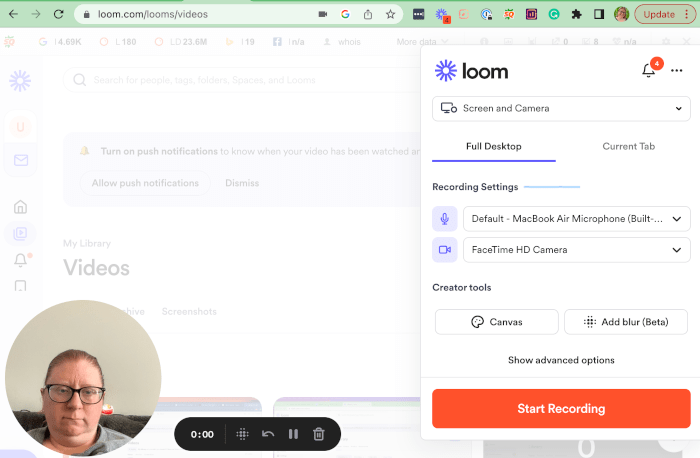
Task: Click Allow push notifications
Action: click(x=145, y=183)
